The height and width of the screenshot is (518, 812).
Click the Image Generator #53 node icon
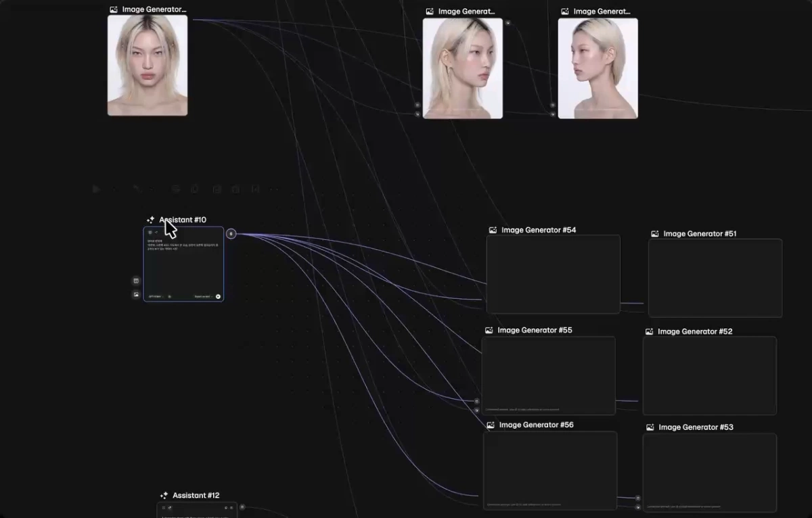[650, 427]
